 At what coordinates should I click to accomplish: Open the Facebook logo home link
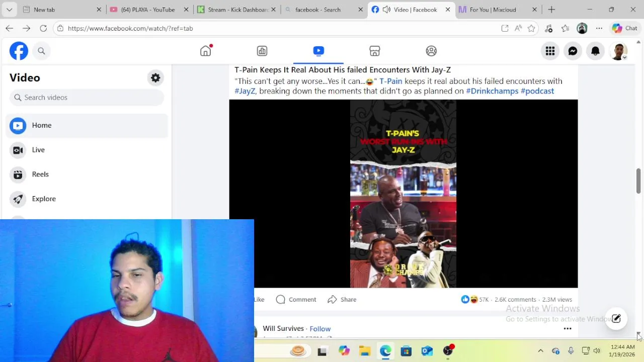click(x=19, y=51)
